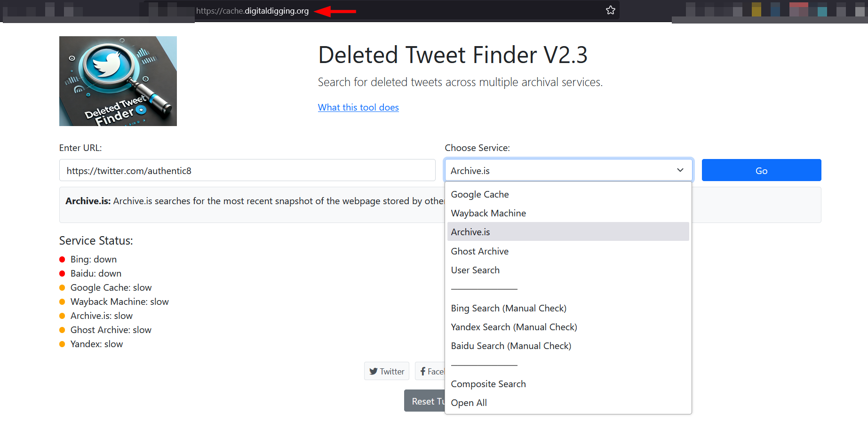Image resolution: width=868 pixels, height=437 pixels.
Task: Choose Yandex Search (Manual Check)
Action: tap(568, 327)
